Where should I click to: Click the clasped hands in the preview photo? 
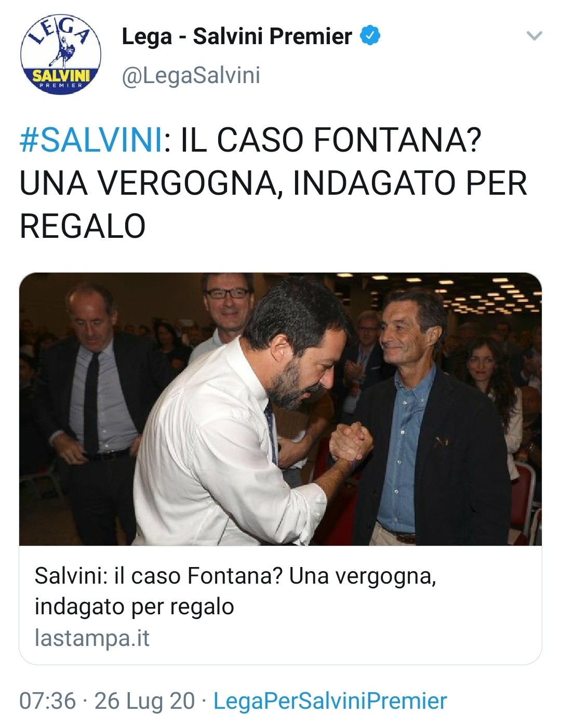(352, 443)
